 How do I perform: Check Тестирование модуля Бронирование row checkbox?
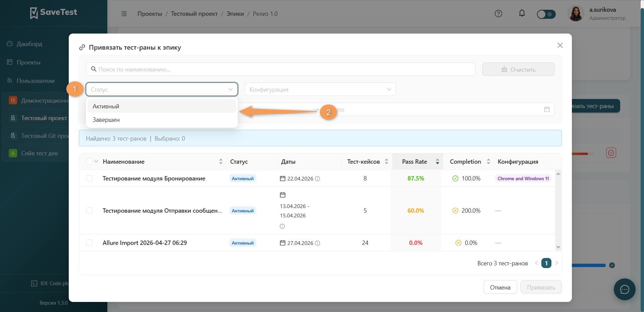89,178
